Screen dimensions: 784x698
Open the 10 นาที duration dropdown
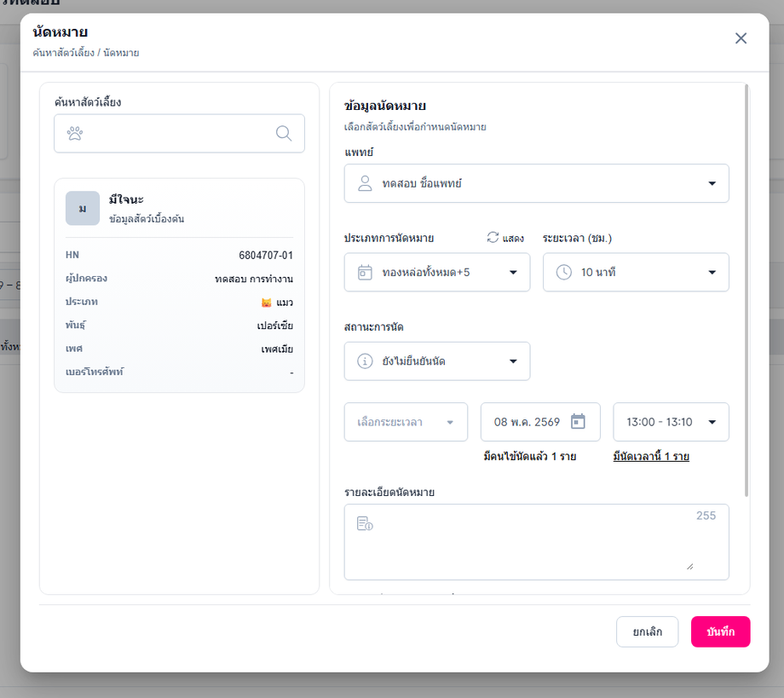[x=636, y=273]
